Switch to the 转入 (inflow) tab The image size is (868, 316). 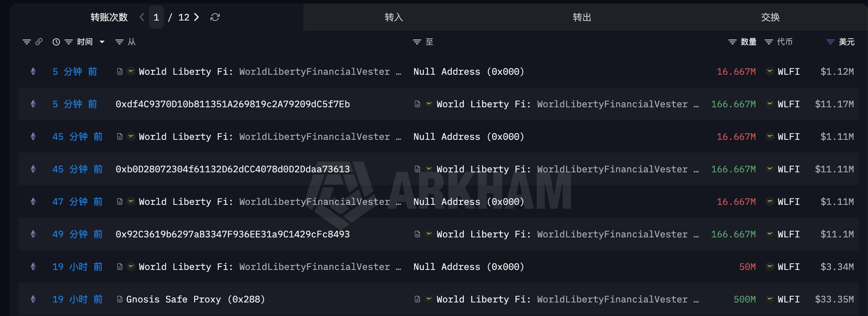pos(394,17)
